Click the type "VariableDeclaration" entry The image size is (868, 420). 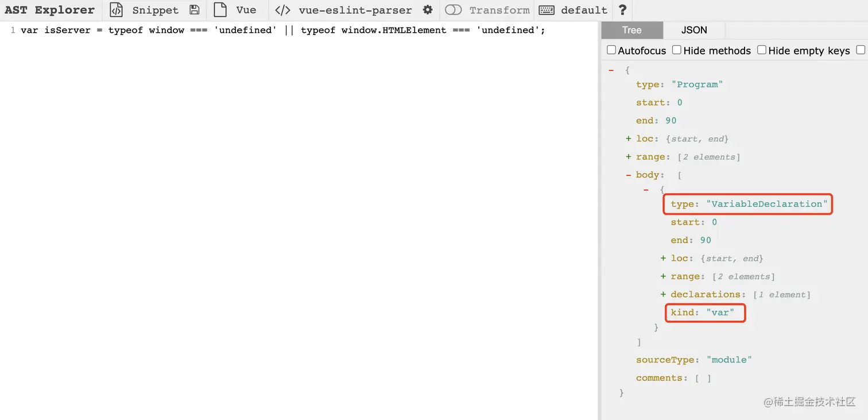[749, 204]
